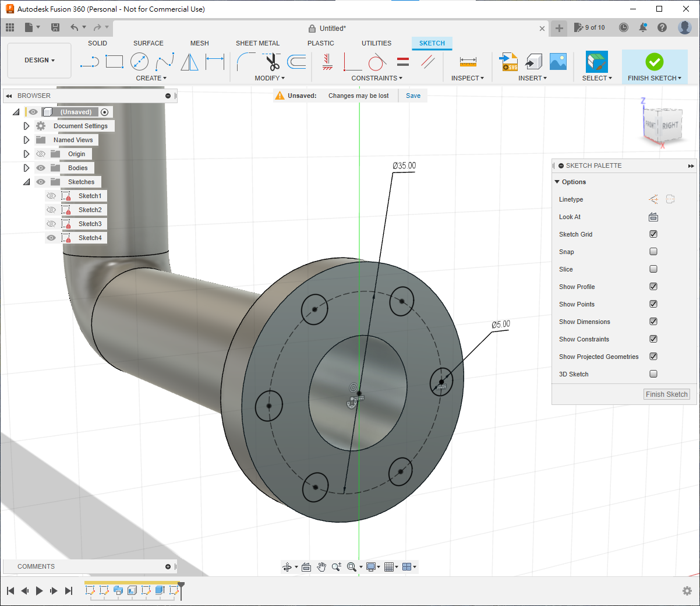
Task: Click the Save link in warning bar
Action: (x=413, y=96)
